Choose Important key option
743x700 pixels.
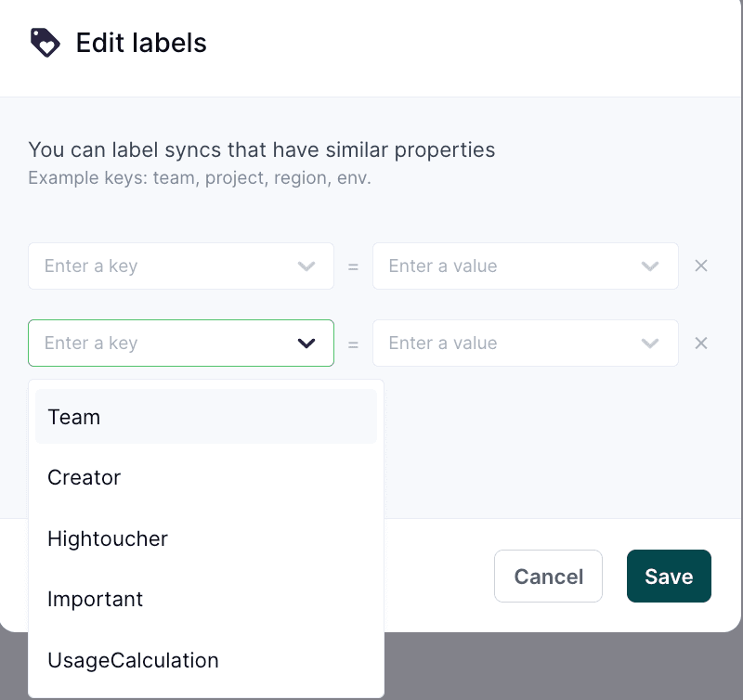pos(206,599)
